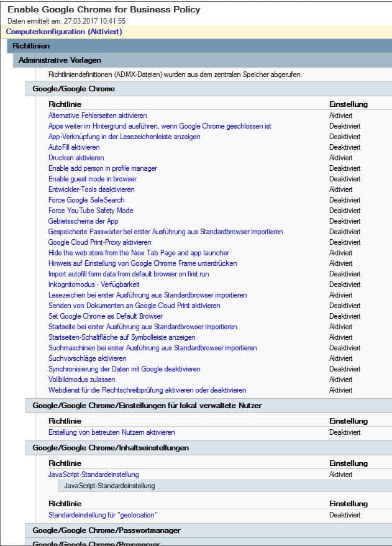
Task: Click Force YouTube Safety Mode link
Action: pos(91,211)
